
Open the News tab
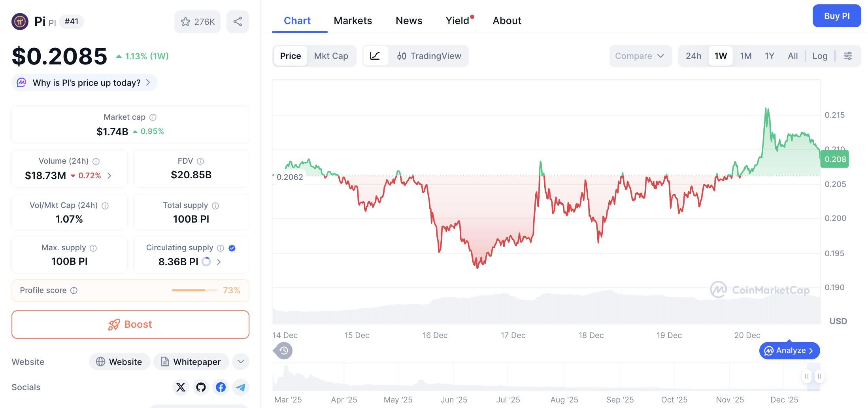[x=409, y=21]
